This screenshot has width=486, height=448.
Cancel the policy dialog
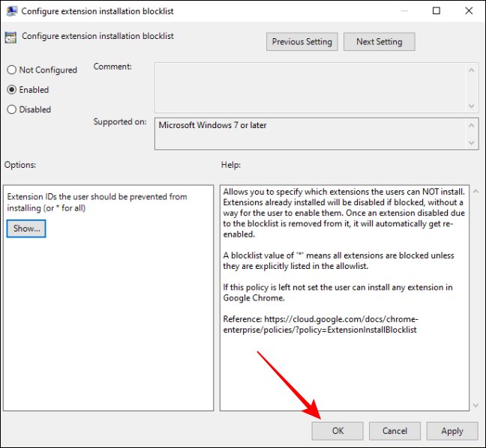click(x=394, y=431)
